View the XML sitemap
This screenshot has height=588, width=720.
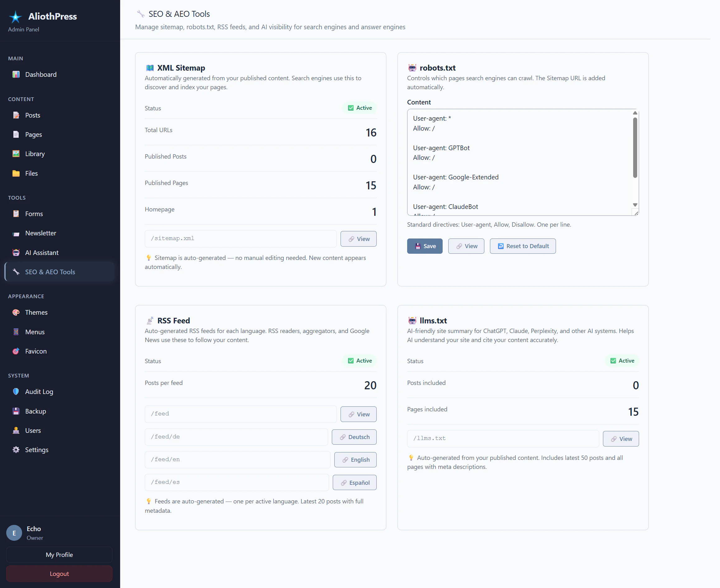[358, 239]
